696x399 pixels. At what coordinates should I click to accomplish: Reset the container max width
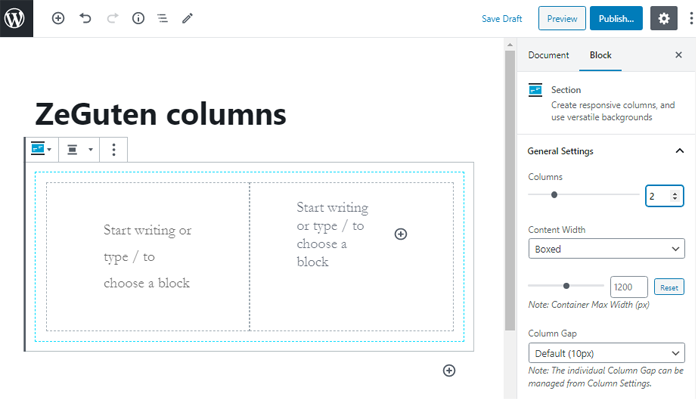pyautogui.click(x=669, y=287)
